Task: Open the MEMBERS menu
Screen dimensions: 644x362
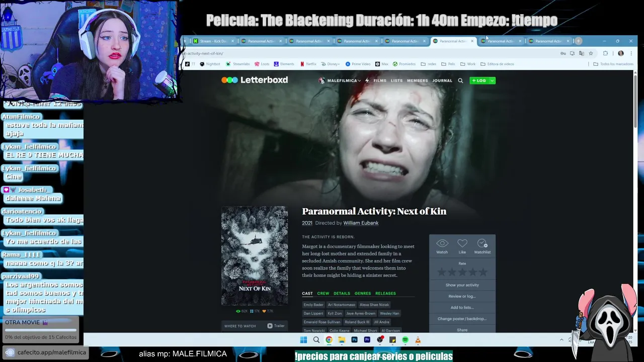Action: 417,80
